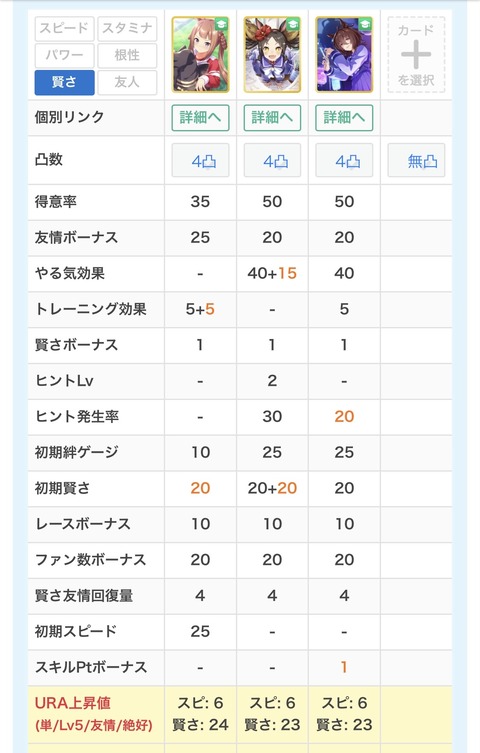Select the 友人 filter tab

(x=127, y=82)
